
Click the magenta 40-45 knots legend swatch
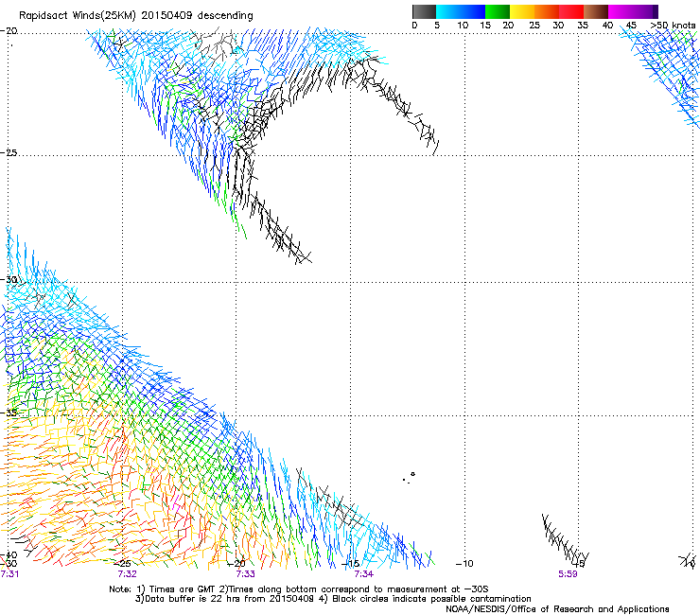point(621,11)
